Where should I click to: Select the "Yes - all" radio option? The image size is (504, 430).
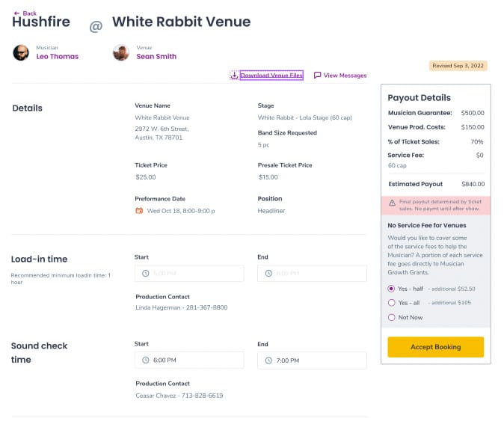tap(391, 303)
